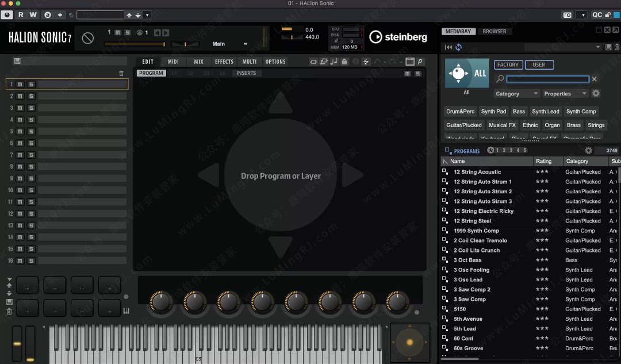Screen dimensions: 621x364
Task: Click the load multi-program icon above slot rack
Action: click(17, 61)
